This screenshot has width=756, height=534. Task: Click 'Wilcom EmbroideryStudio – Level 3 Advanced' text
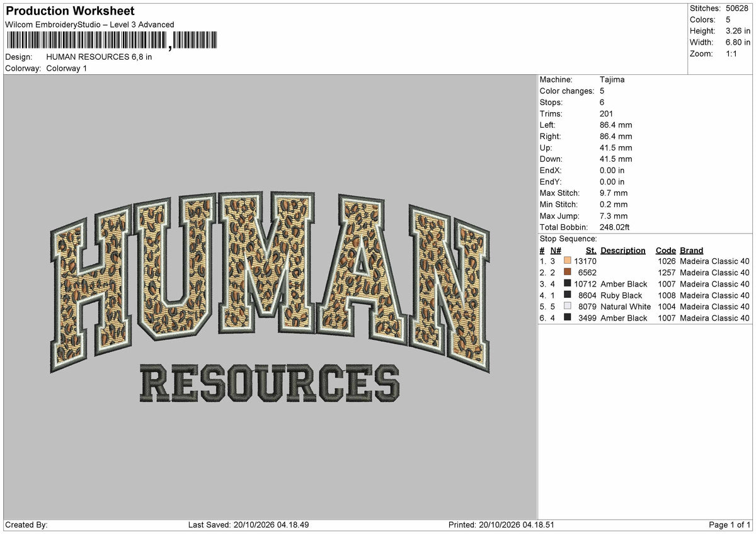pos(89,25)
